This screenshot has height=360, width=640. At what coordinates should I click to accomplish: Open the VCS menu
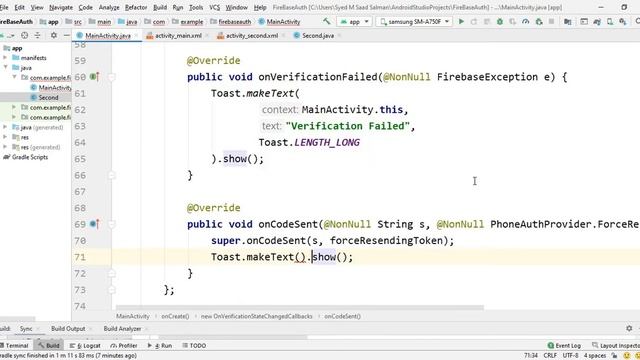click(x=214, y=7)
